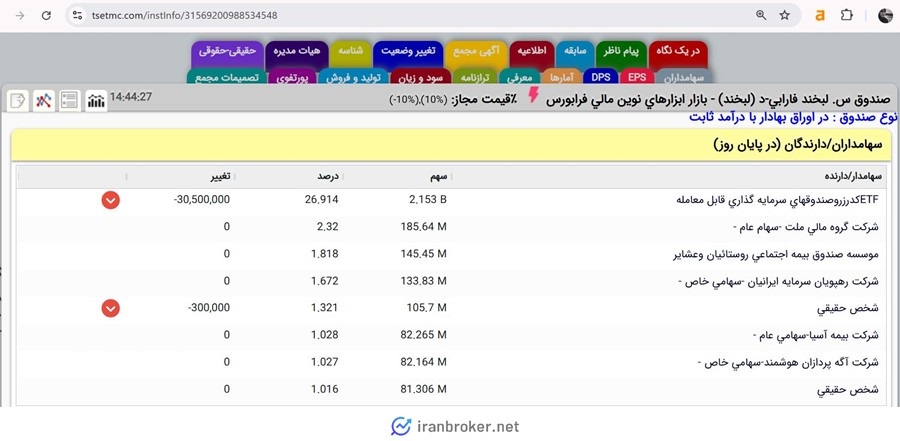Open the EPS sub-tab
Image resolution: width=900 pixels, height=441 pixels.
[637, 77]
